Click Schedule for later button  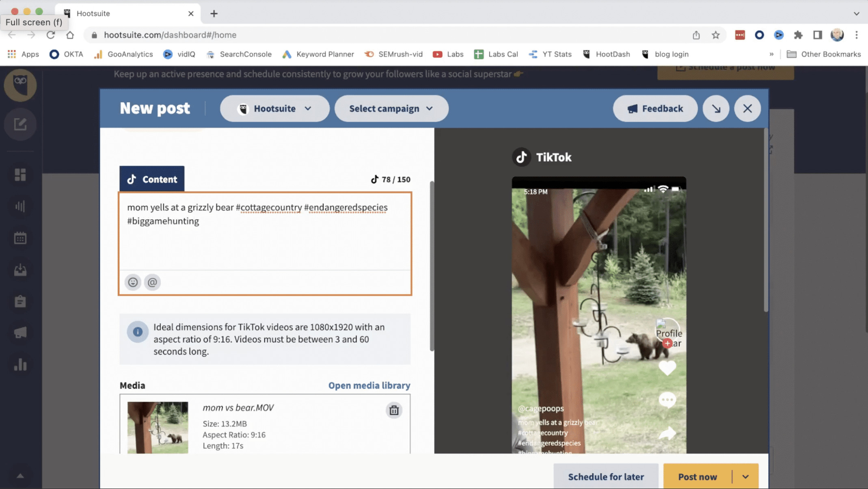[x=606, y=476]
